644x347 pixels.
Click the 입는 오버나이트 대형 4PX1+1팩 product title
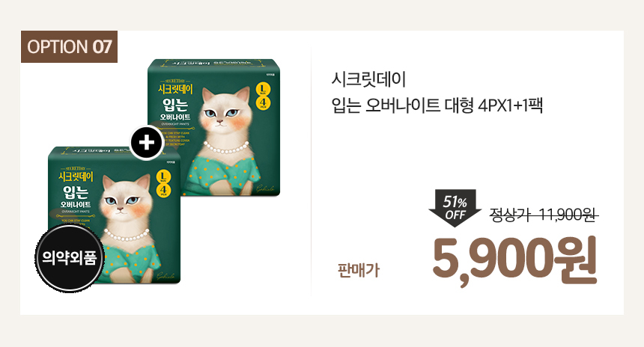click(x=437, y=105)
